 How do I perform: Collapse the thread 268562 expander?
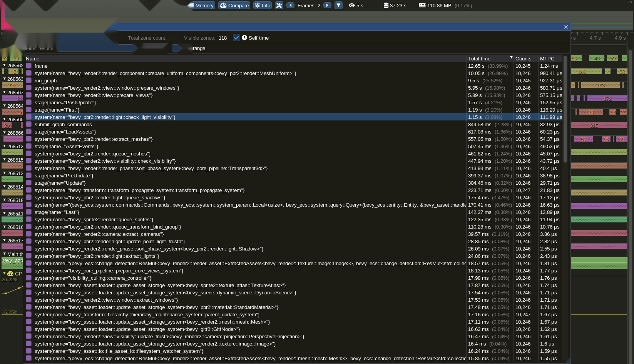pyautogui.click(x=4, y=65)
